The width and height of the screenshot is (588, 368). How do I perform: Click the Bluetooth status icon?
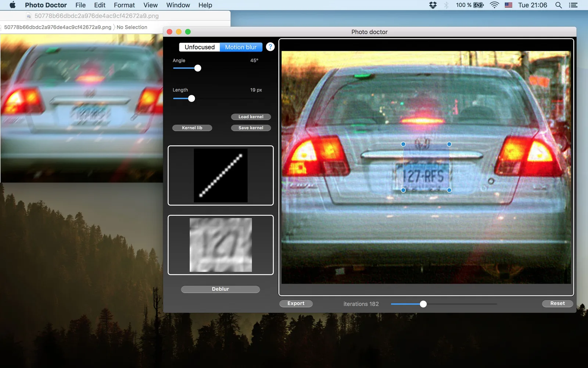(446, 5)
